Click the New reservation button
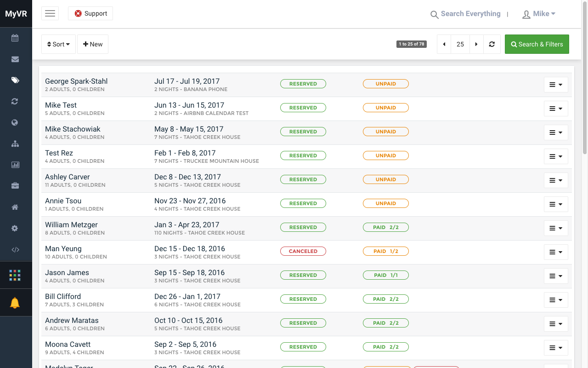 tap(93, 44)
